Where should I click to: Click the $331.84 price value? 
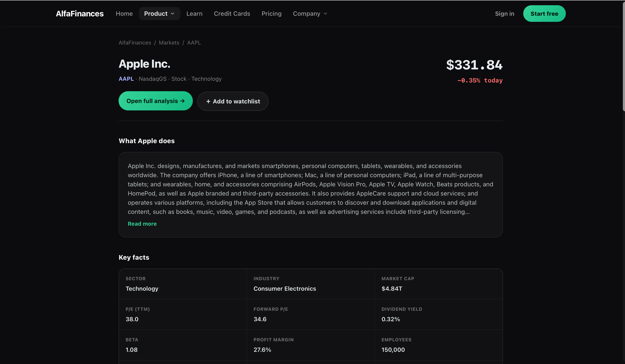(x=474, y=65)
